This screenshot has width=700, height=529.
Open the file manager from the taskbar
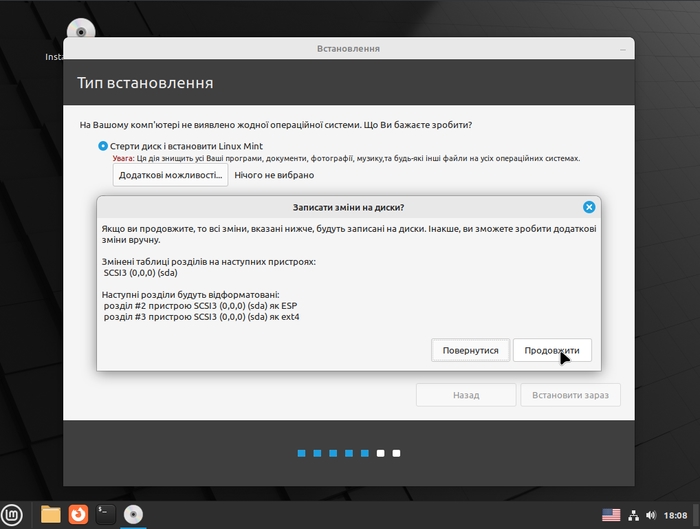click(50, 515)
